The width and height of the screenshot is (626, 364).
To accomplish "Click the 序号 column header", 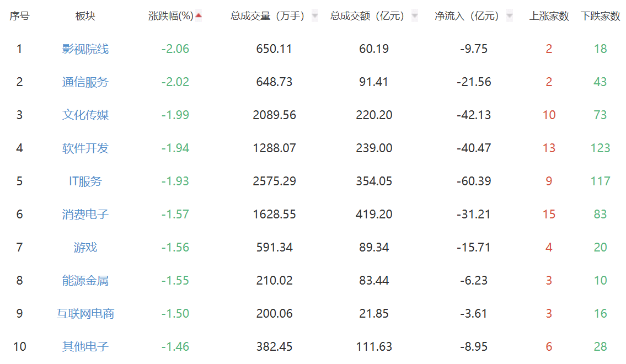I will (x=19, y=17).
